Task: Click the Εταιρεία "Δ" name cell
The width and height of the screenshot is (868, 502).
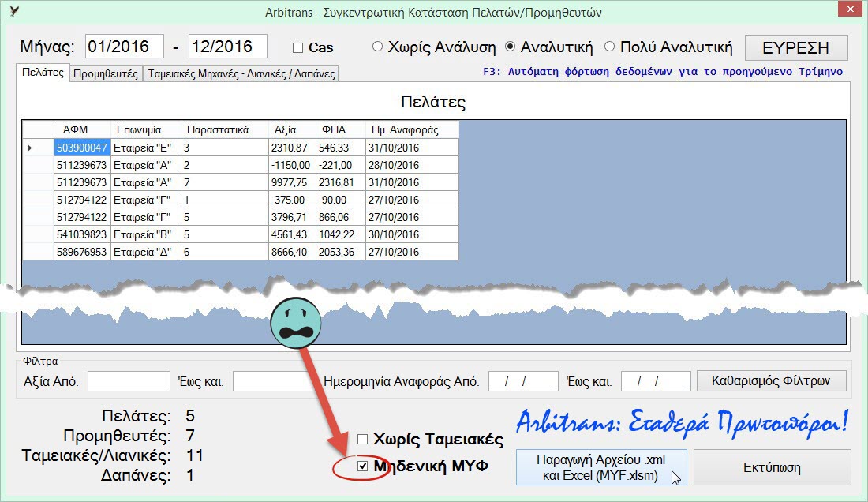Action: pyautogui.click(x=146, y=252)
